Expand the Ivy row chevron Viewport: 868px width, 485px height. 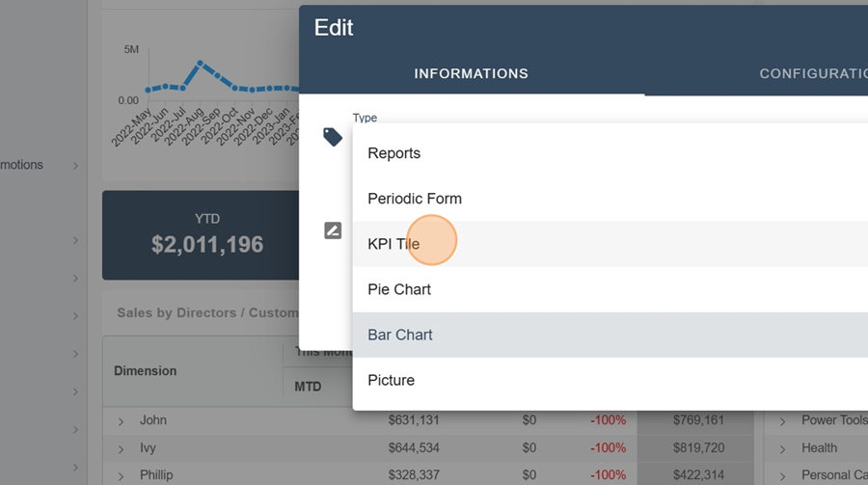click(x=122, y=449)
